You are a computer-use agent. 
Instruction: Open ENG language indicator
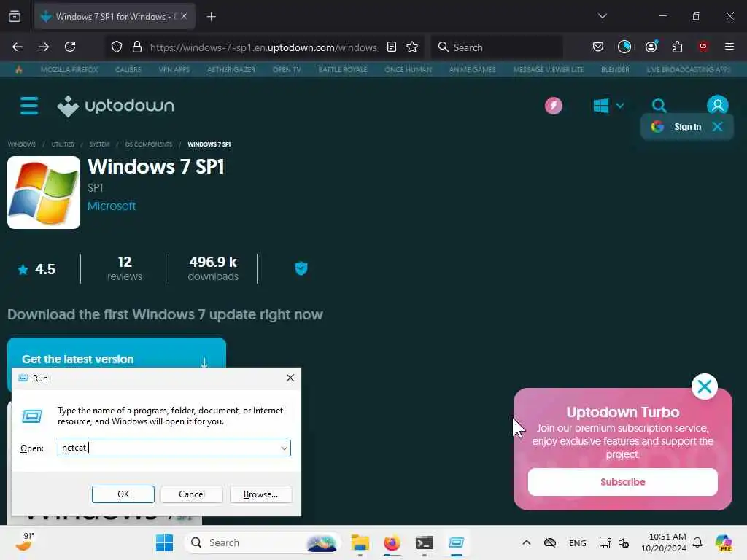click(x=578, y=543)
